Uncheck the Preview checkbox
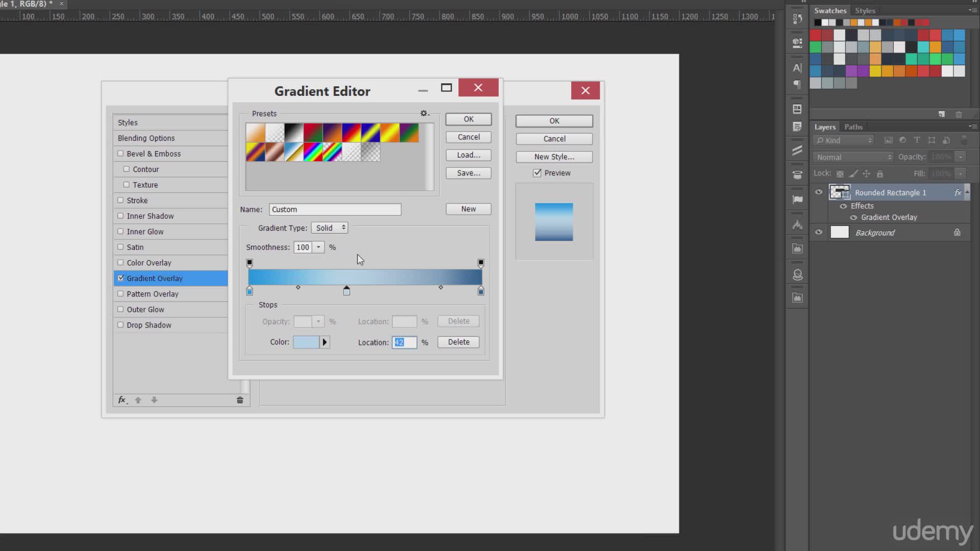 [537, 173]
